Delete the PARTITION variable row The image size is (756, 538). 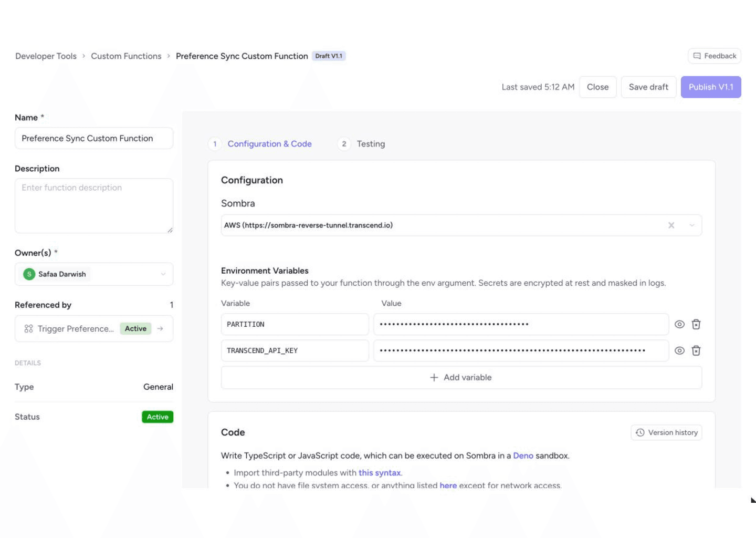click(x=696, y=324)
